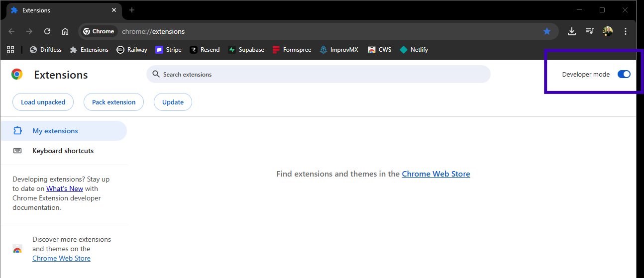The height and width of the screenshot is (278, 644).
Task: Click the Load unpacked button
Action: [x=43, y=102]
